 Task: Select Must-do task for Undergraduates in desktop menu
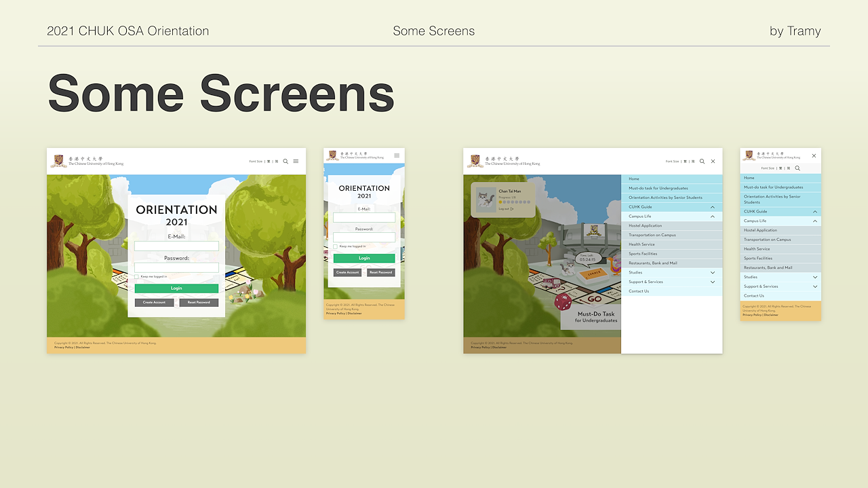tap(671, 188)
